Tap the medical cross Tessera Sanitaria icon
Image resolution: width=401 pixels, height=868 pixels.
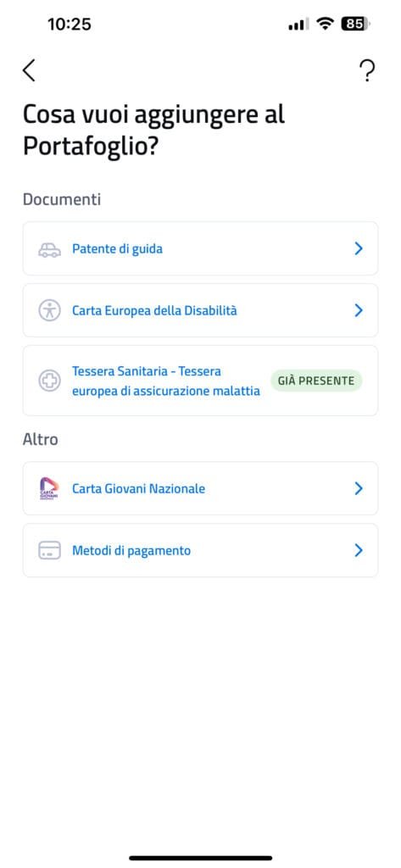(x=49, y=381)
